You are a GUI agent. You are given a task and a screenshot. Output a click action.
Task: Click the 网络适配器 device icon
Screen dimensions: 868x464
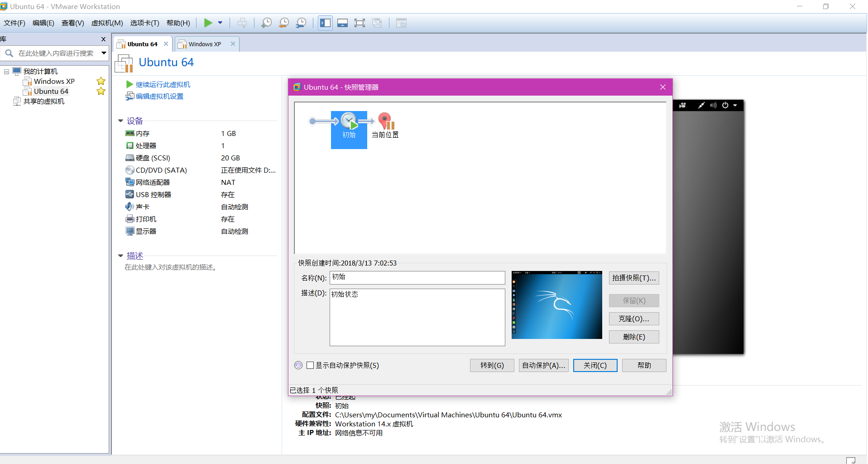pyautogui.click(x=129, y=182)
